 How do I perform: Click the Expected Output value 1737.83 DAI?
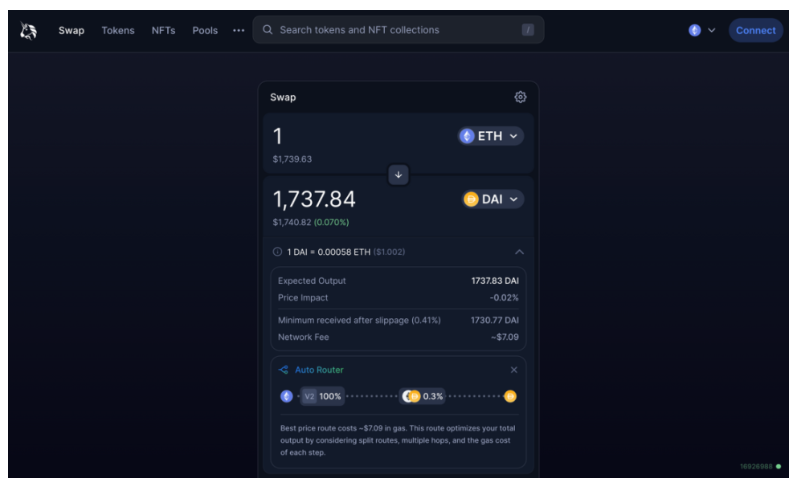click(495, 281)
